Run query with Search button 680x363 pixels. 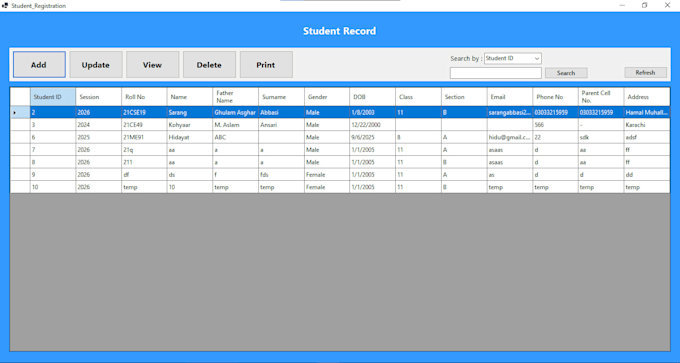pos(566,73)
